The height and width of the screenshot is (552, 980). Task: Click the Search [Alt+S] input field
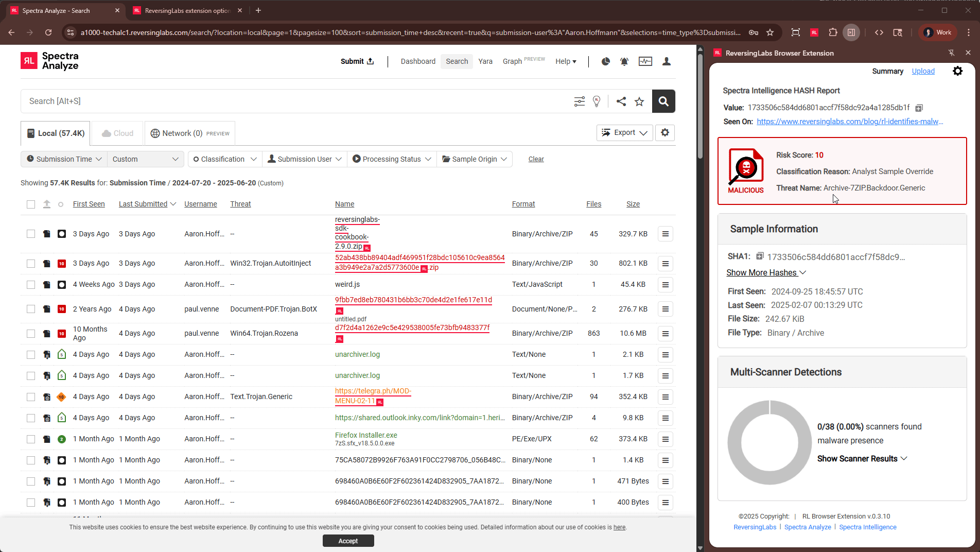click(296, 101)
